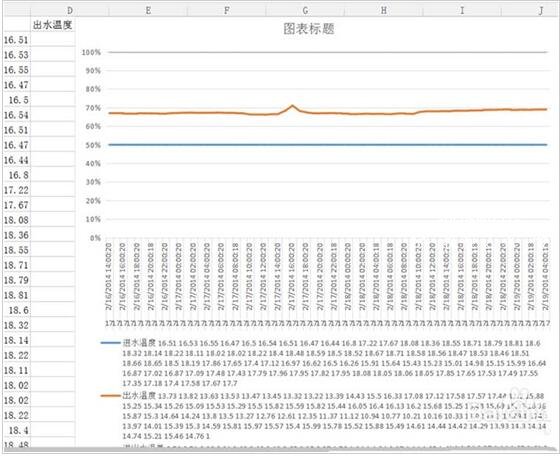560x457 pixels.
Task: Click cell value 18.79
Action: 16,280
